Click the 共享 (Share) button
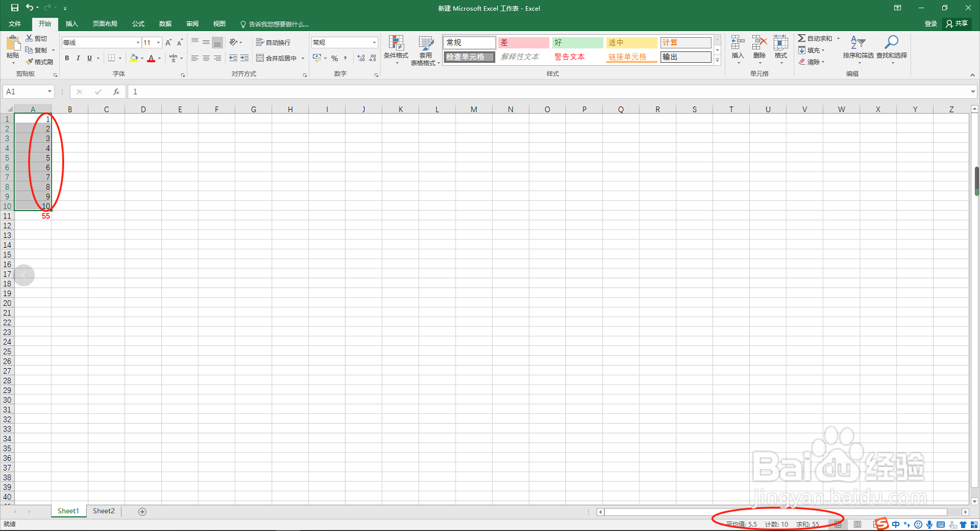Screen dimensions: 980x531 [957, 24]
